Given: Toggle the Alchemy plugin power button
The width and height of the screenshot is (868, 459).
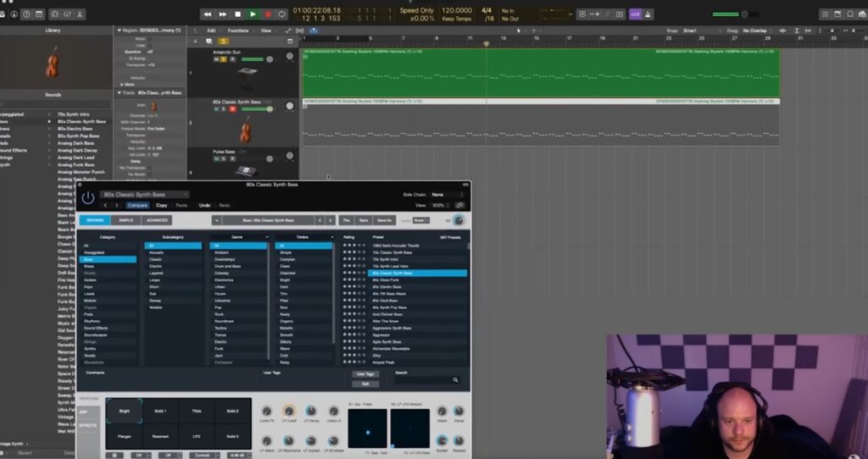Looking at the screenshot, I should 88,198.
